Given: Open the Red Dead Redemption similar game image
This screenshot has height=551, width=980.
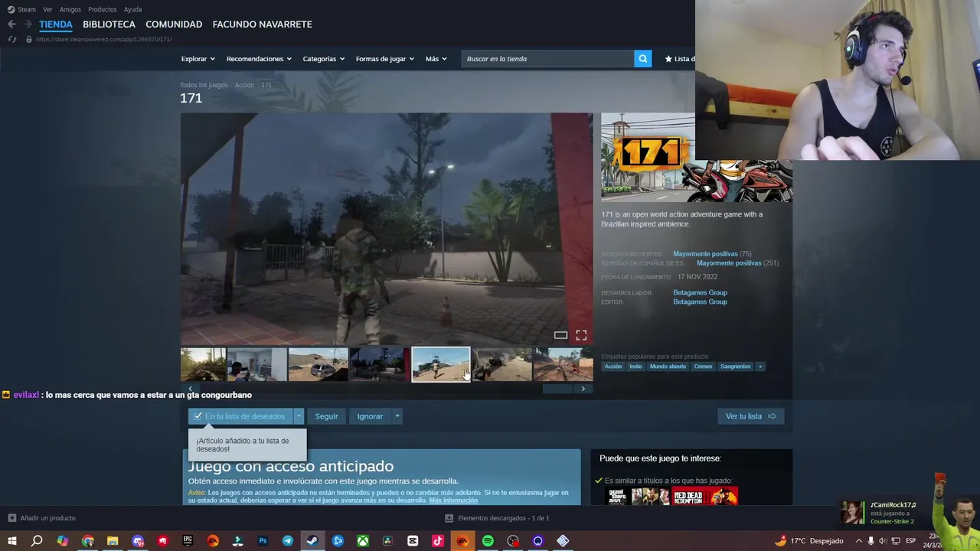Looking at the screenshot, I should pyautogui.click(x=704, y=497).
